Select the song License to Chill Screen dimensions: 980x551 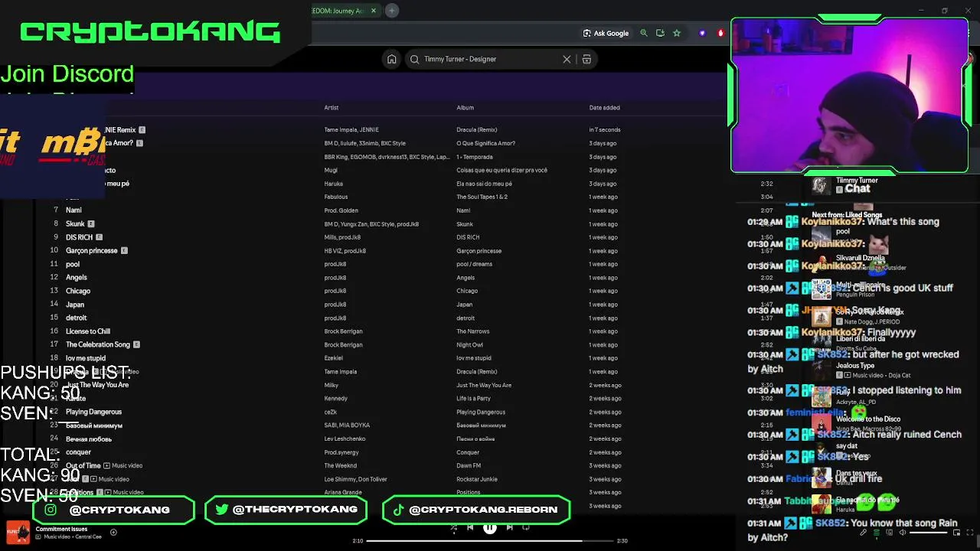[88, 331]
